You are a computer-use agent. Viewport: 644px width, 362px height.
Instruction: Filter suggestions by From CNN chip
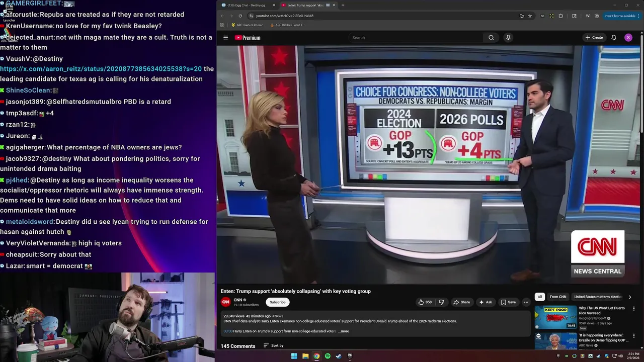558,297
